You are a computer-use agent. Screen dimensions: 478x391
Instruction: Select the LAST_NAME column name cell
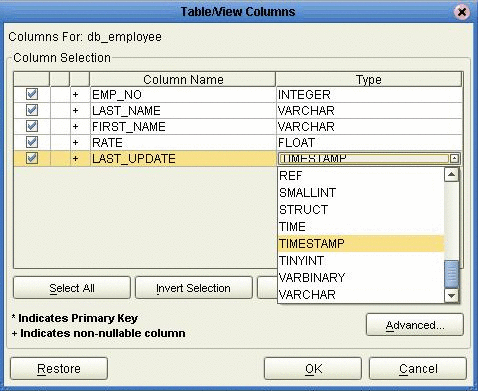click(183, 111)
